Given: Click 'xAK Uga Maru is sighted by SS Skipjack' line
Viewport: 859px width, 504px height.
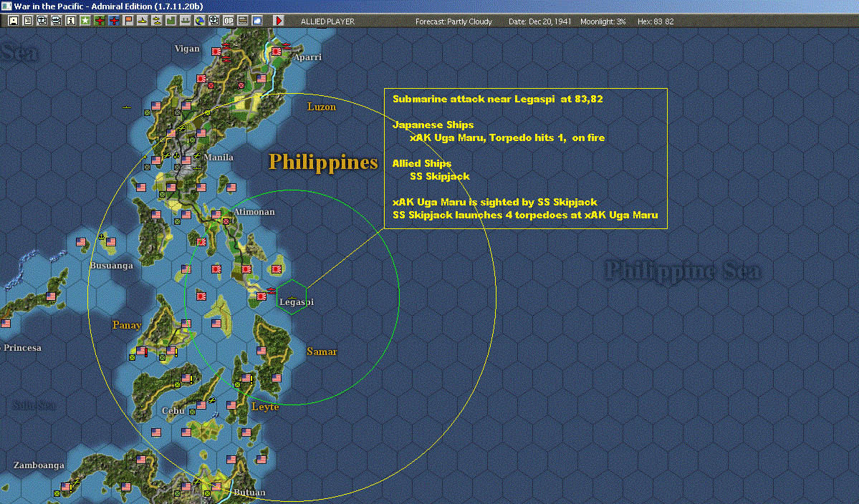Looking at the screenshot, I should tap(494, 202).
